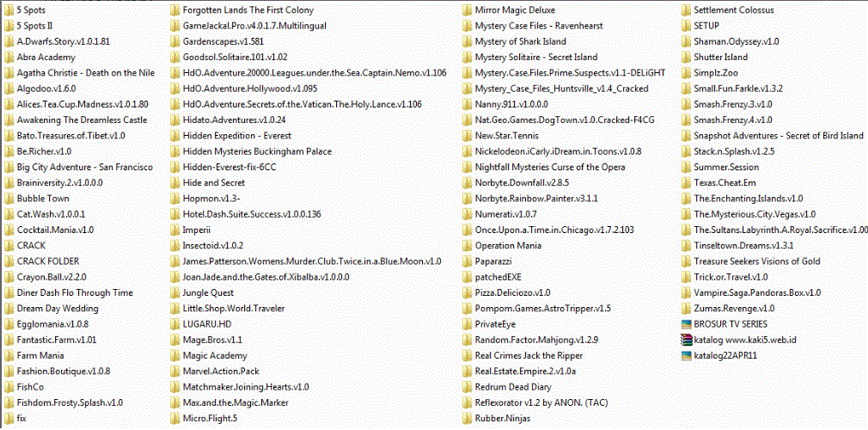Click the folder icon beside PrivateEye
This screenshot has width=868, height=430.
467,324
